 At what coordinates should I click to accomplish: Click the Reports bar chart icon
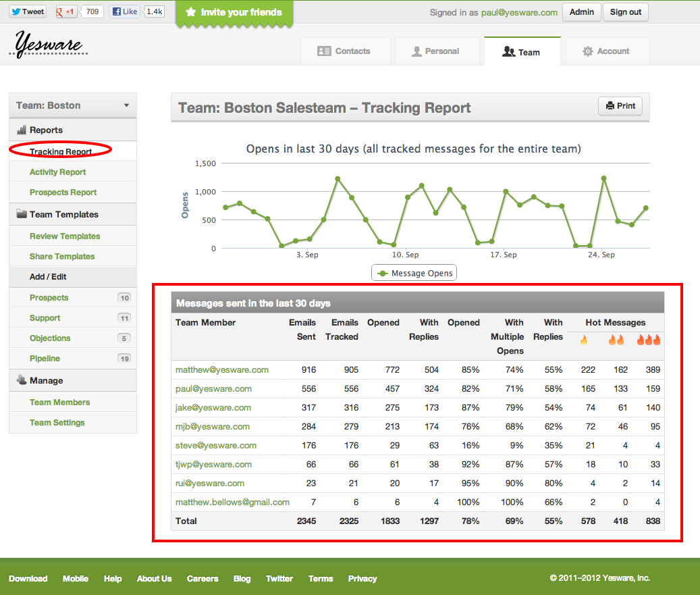coord(22,130)
